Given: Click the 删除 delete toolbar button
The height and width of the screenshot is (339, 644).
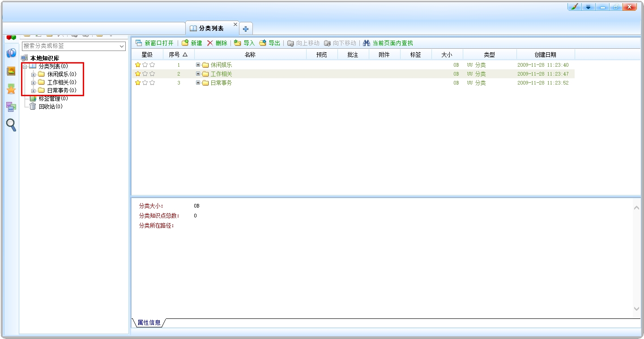Looking at the screenshot, I should (217, 43).
